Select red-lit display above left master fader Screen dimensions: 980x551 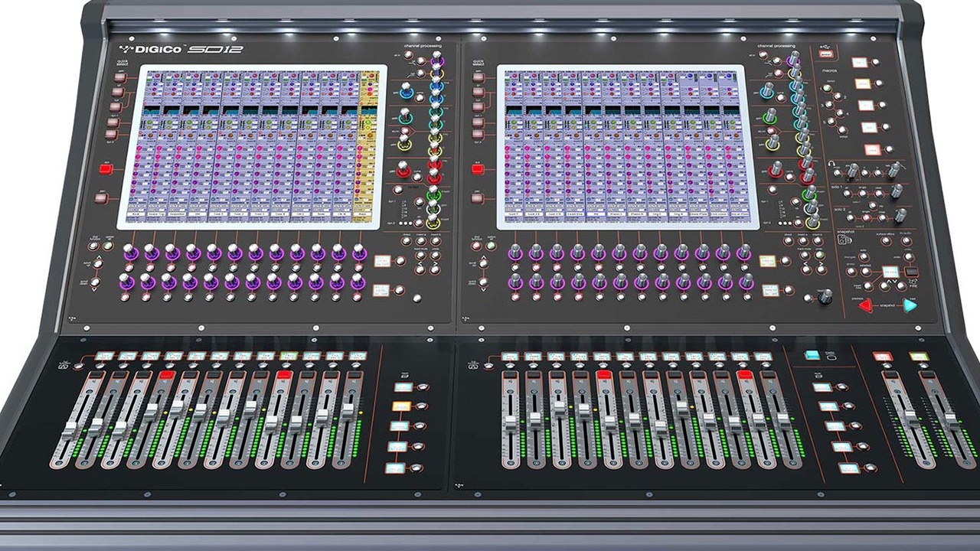883,357
